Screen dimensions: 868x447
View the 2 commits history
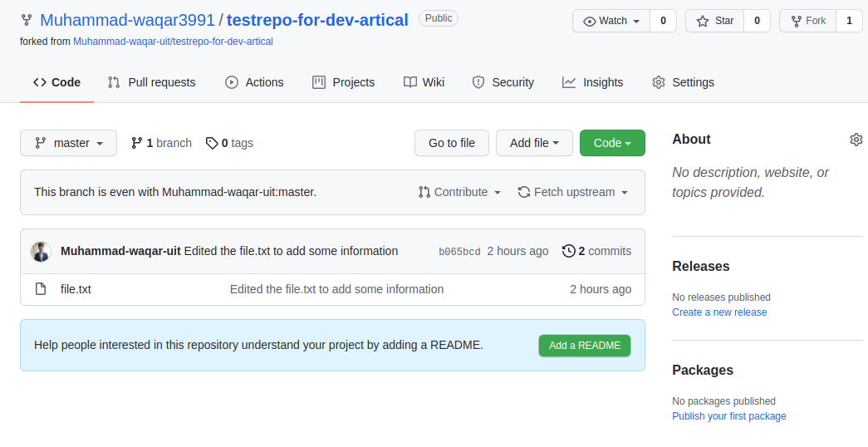596,251
